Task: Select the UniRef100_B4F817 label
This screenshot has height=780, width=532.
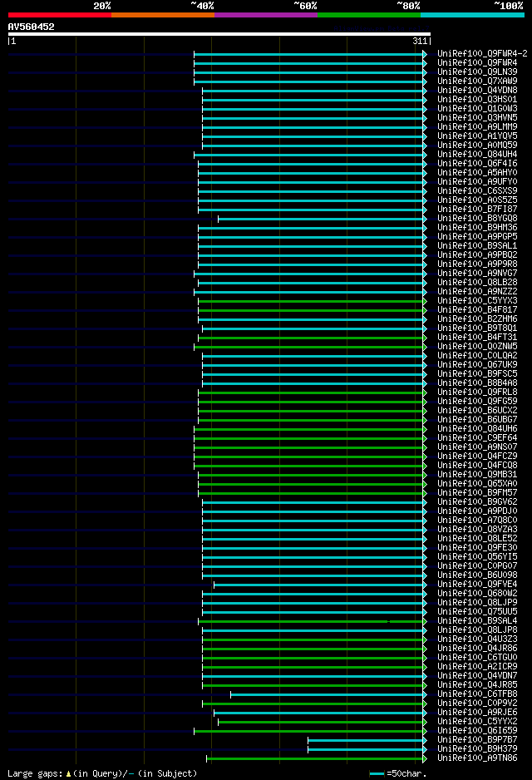Action: pos(477,310)
